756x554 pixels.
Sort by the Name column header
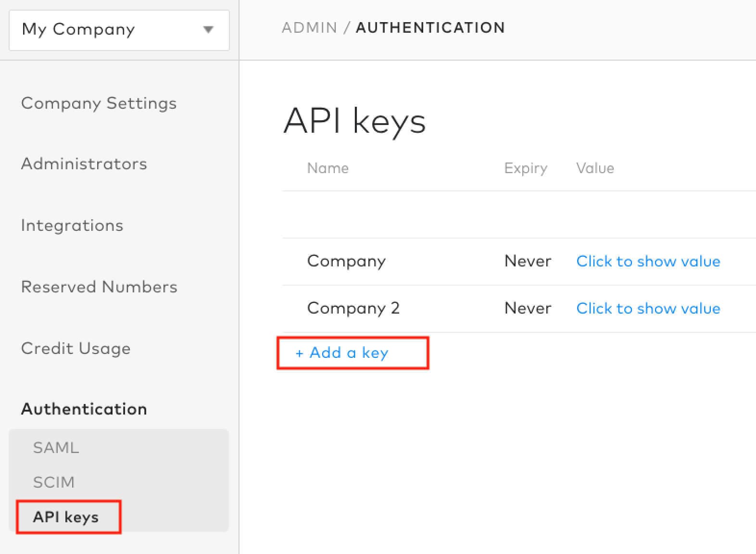[x=328, y=168]
